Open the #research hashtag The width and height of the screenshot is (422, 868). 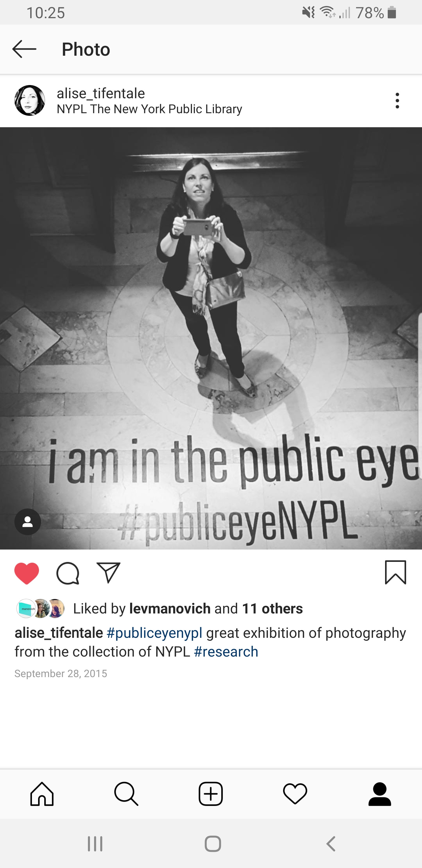pos(226,652)
